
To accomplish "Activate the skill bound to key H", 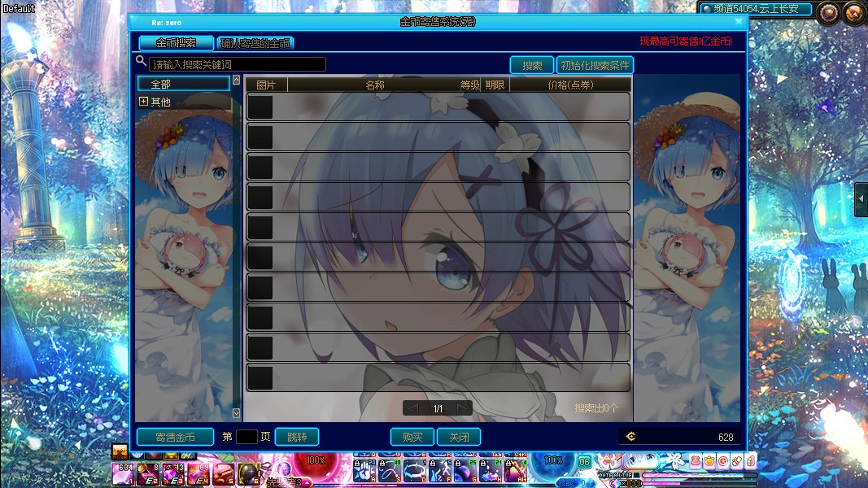I will pos(491,471).
